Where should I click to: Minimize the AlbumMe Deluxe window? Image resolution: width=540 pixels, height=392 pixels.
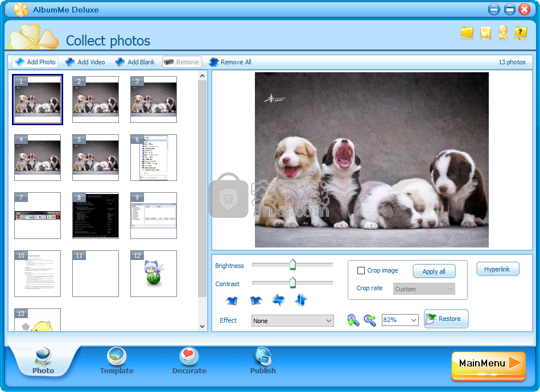pyautogui.click(x=494, y=9)
